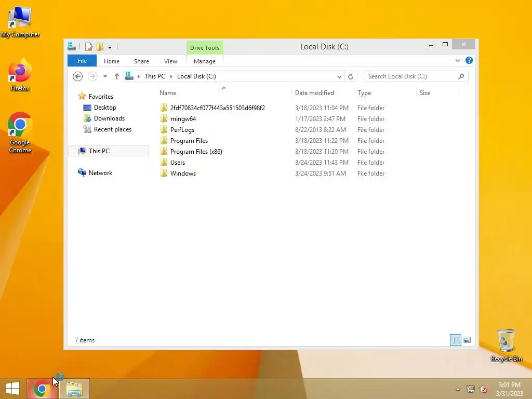Select the Program Files folder

189,140
